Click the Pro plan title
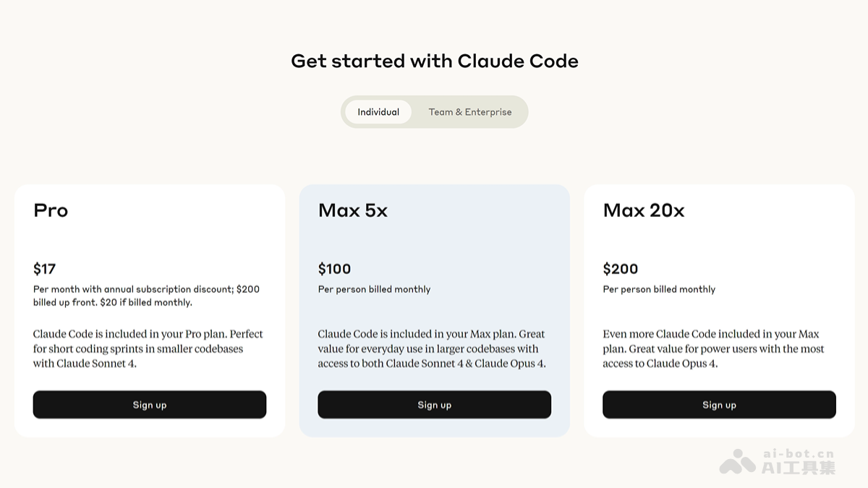This screenshot has height=488, width=868. pos(51,210)
